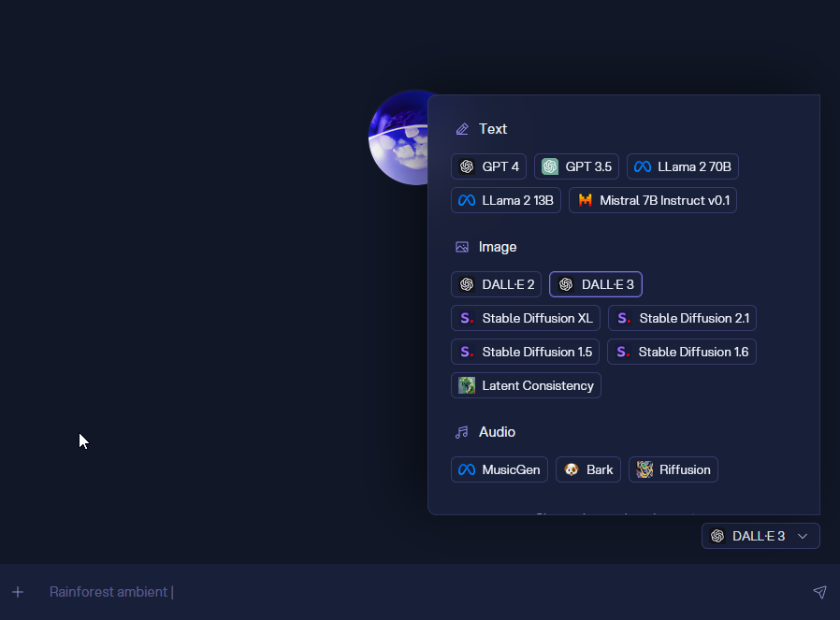
Task: Click the Image section heading
Action: pyautogui.click(x=498, y=247)
